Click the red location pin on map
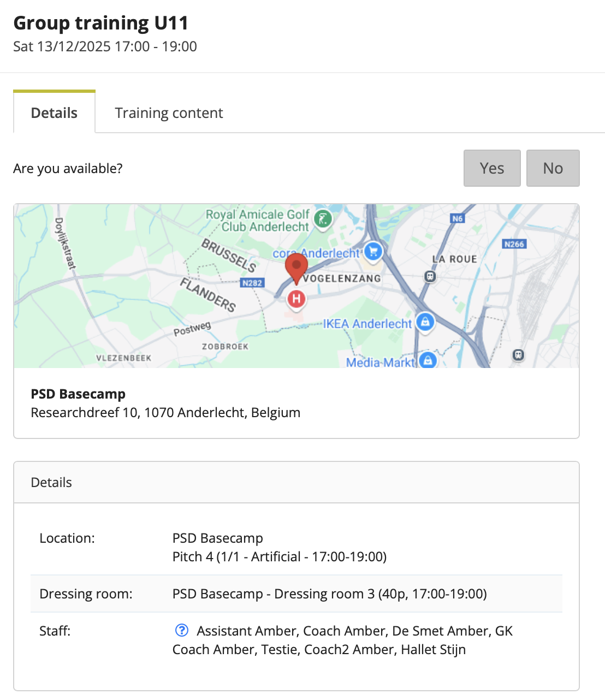 pyautogui.click(x=296, y=267)
